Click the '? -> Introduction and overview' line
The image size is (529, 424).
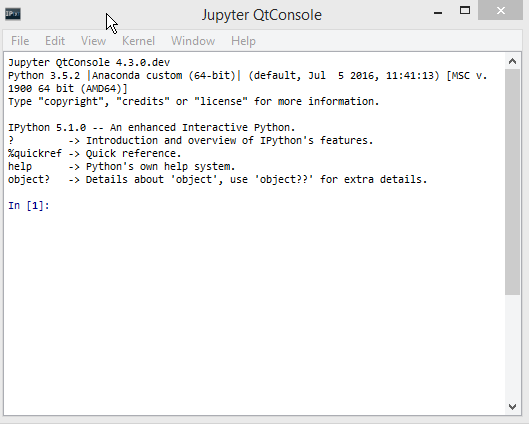(x=191, y=141)
